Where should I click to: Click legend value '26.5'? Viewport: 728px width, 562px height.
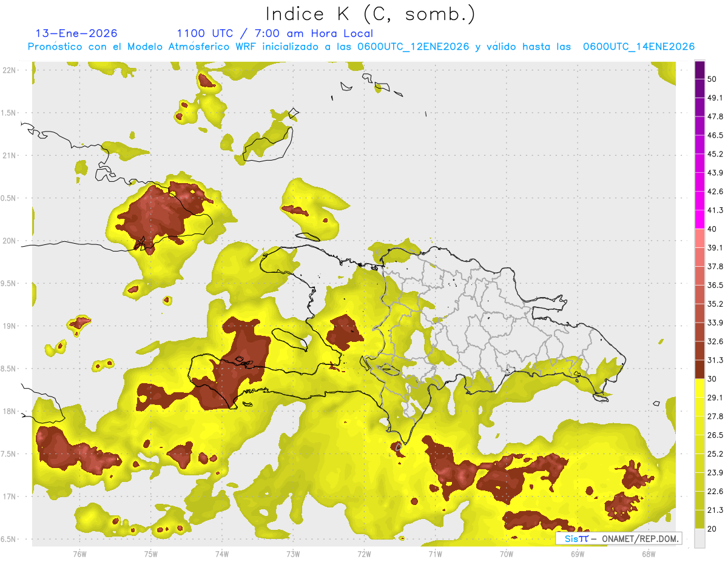(x=715, y=435)
